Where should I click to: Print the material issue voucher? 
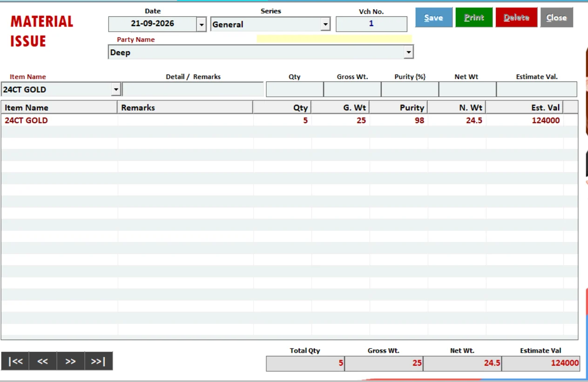point(474,18)
